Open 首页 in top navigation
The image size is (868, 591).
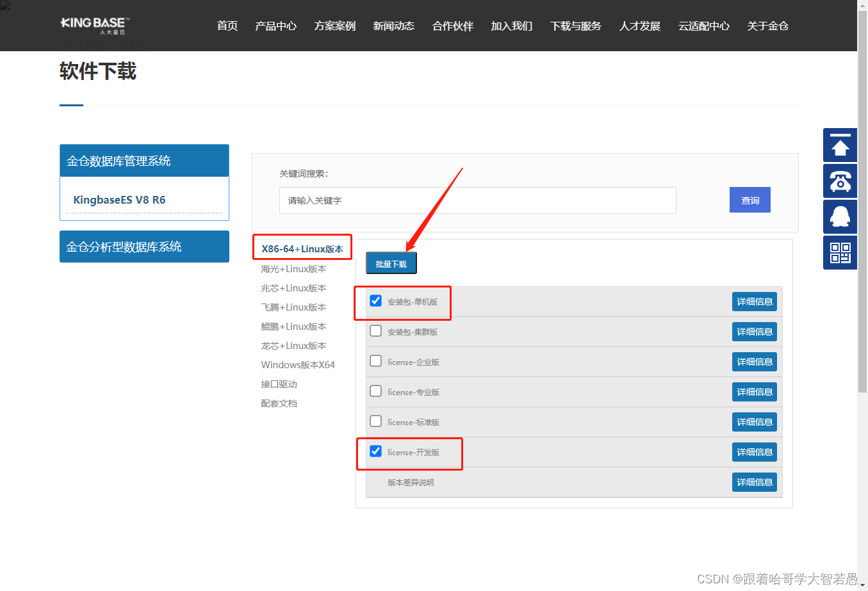227,26
